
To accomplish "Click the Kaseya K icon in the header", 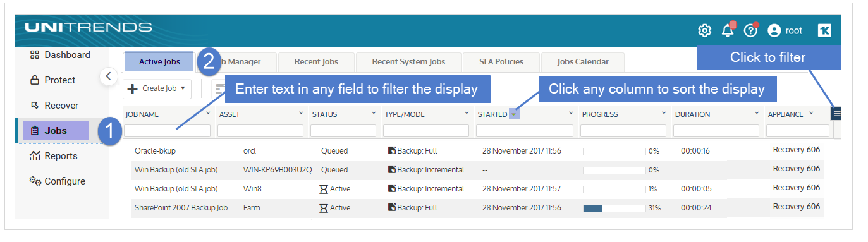I will pos(824,30).
